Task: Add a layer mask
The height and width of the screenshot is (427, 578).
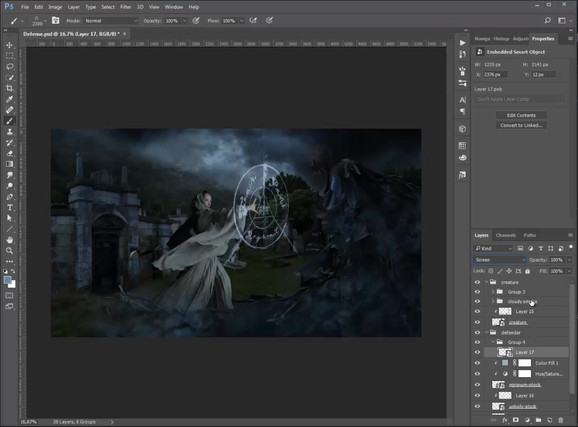Action: tap(516, 420)
